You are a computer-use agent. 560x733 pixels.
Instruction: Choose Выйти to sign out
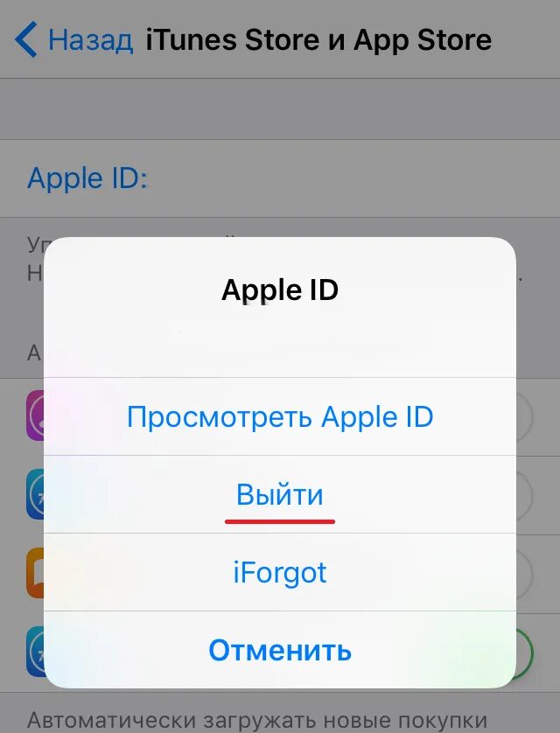tap(280, 494)
